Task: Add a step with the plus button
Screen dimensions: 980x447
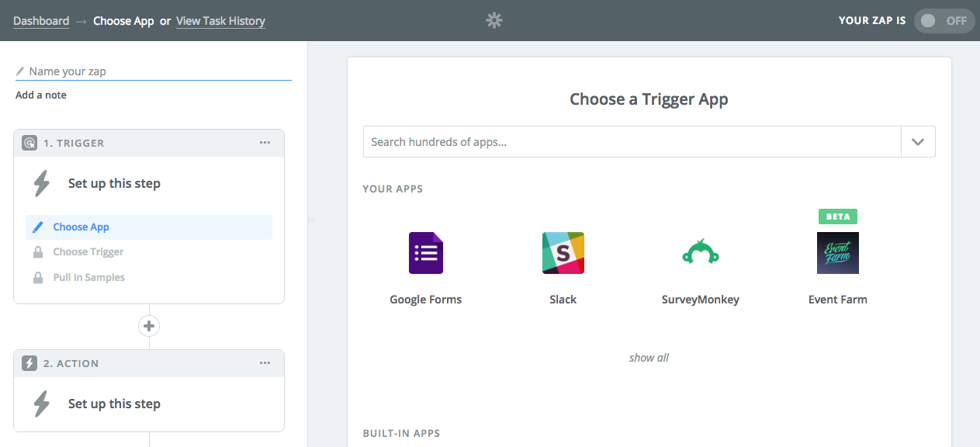Action: (x=149, y=326)
